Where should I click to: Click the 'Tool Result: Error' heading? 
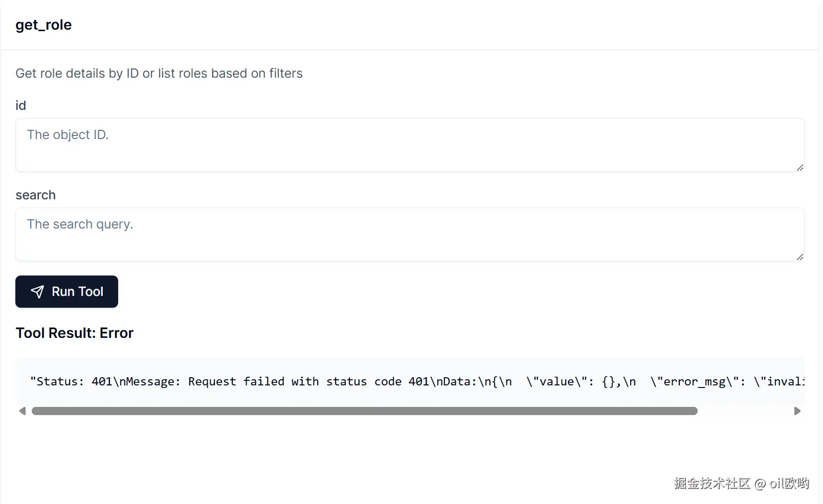(x=74, y=333)
